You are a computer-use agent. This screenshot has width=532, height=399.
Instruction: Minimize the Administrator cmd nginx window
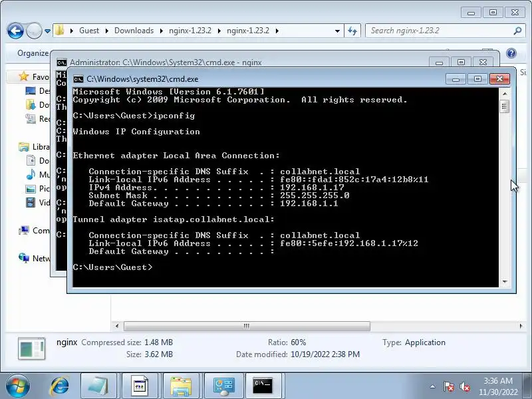coord(439,63)
